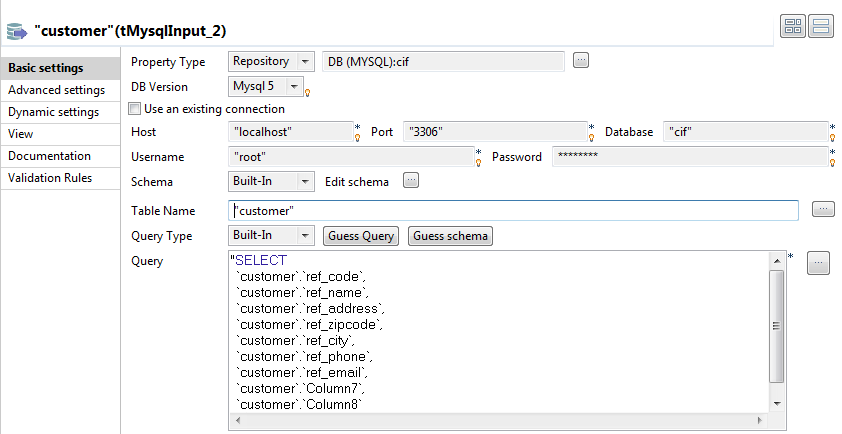Screen dimensions: 842x434
Task: Click the Edit schema ellipsis button
Action: (x=410, y=181)
